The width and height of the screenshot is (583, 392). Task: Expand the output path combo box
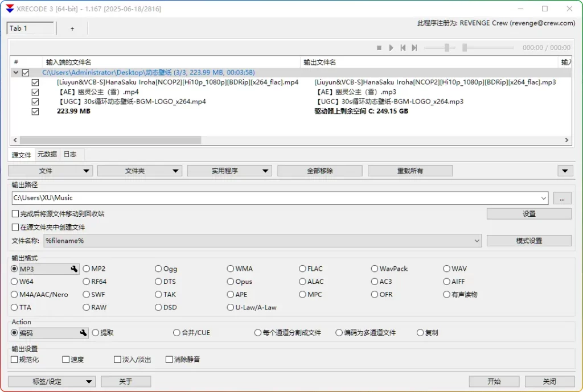(x=544, y=198)
